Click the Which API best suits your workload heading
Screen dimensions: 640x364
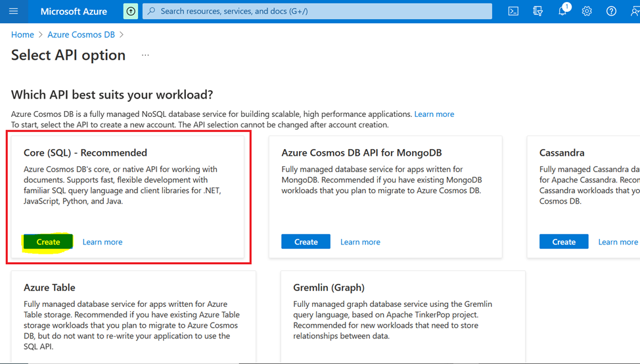[112, 95]
